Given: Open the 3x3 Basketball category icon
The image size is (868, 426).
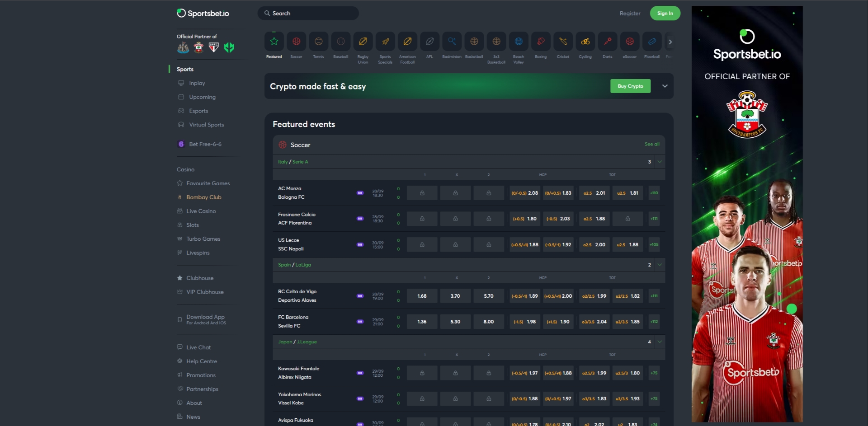Looking at the screenshot, I should pyautogui.click(x=496, y=42).
